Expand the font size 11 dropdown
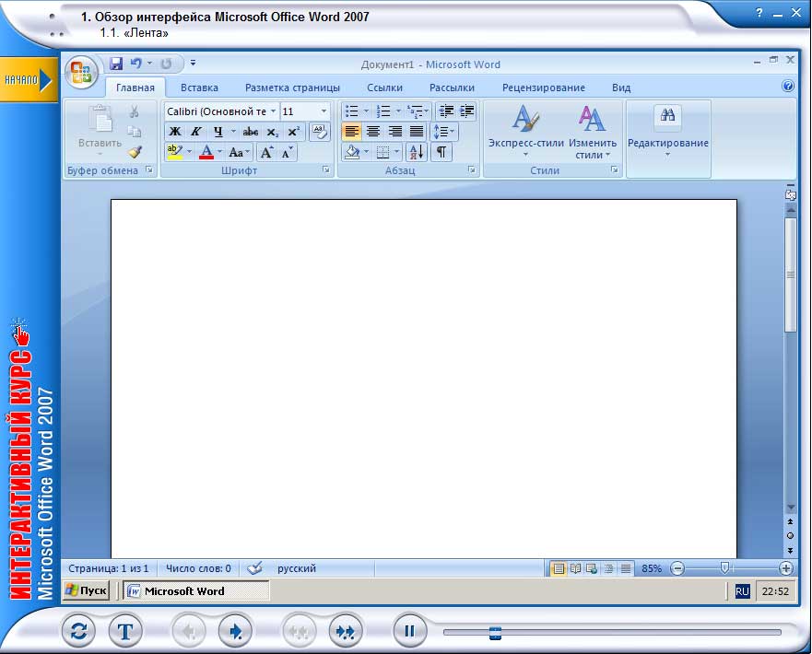The height and width of the screenshot is (654, 812). click(324, 111)
